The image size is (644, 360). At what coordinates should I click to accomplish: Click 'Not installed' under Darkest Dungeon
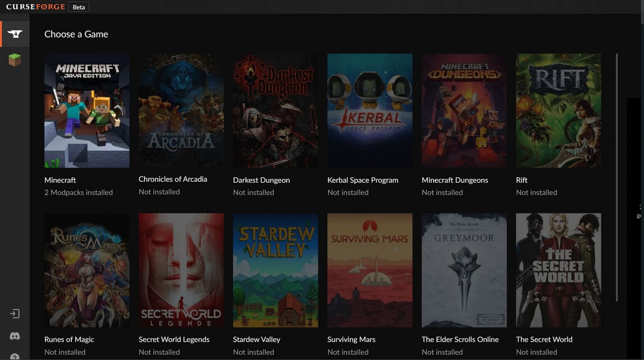254,192
